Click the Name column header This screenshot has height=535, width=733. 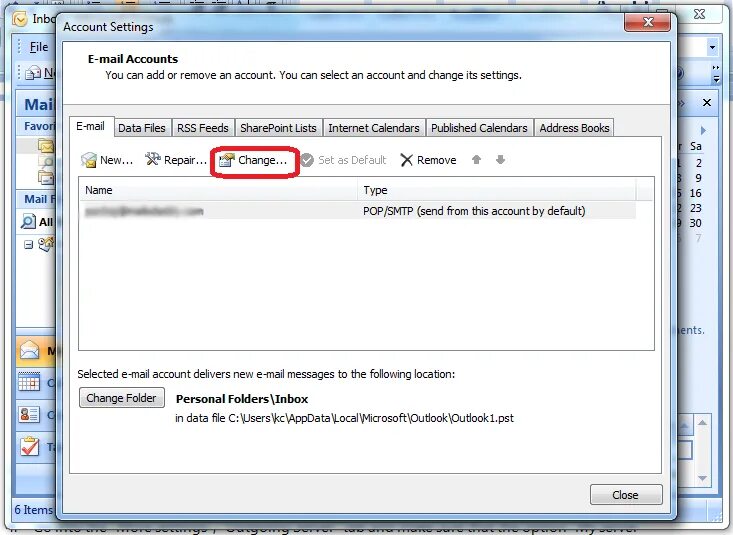pos(218,190)
